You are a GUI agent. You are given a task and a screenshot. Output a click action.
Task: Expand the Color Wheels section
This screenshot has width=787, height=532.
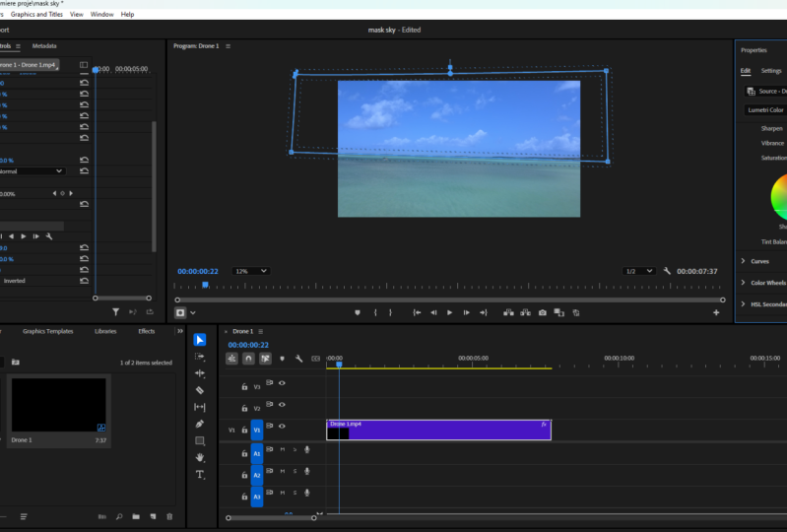(x=744, y=283)
